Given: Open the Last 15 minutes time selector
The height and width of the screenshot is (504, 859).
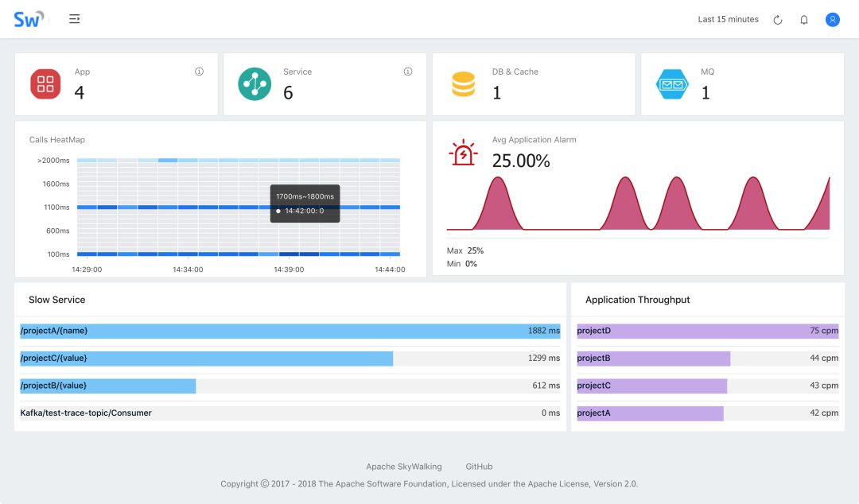Looking at the screenshot, I should coord(728,20).
